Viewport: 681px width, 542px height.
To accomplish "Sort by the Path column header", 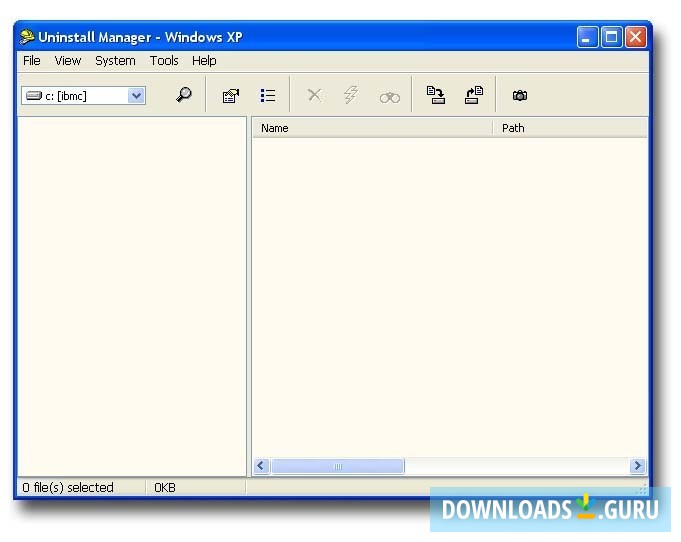I will (570, 128).
